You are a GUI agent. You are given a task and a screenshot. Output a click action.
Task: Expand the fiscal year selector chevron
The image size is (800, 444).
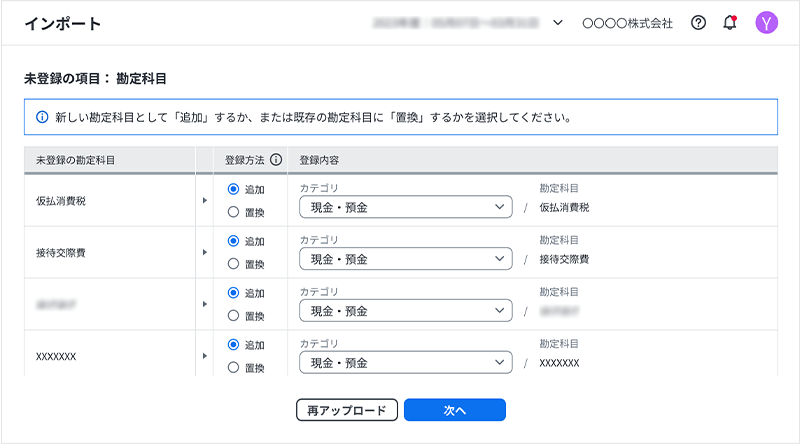[558, 23]
